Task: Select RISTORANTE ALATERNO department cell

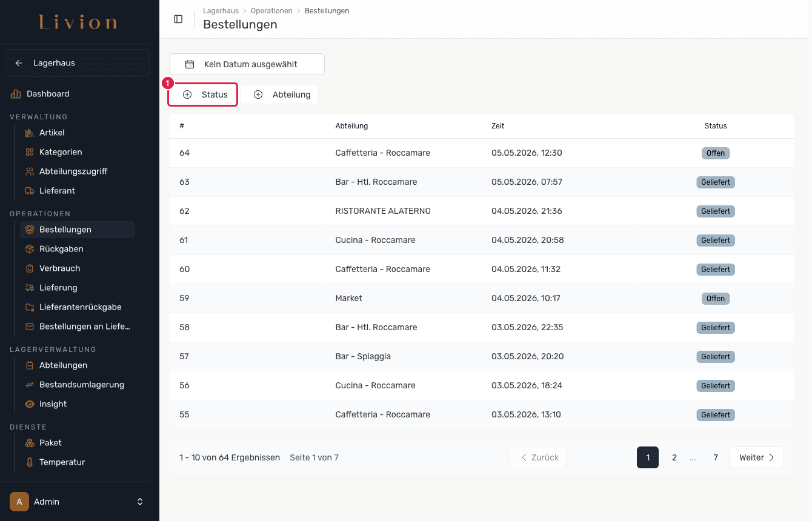Action: [383, 211]
